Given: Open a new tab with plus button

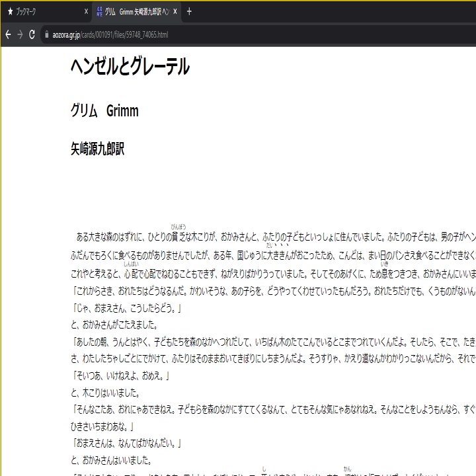Looking at the screenshot, I should (189, 11).
